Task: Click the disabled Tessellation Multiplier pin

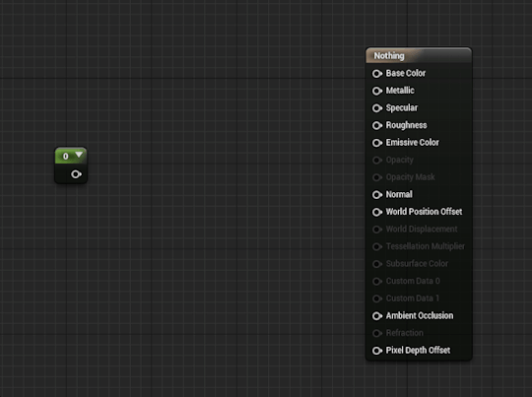Action: pyautogui.click(x=377, y=246)
